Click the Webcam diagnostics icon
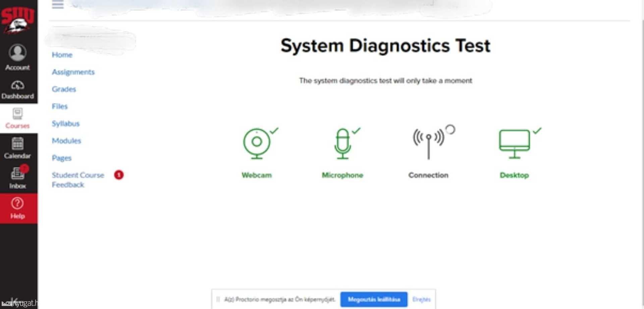644x309 pixels. tap(257, 144)
